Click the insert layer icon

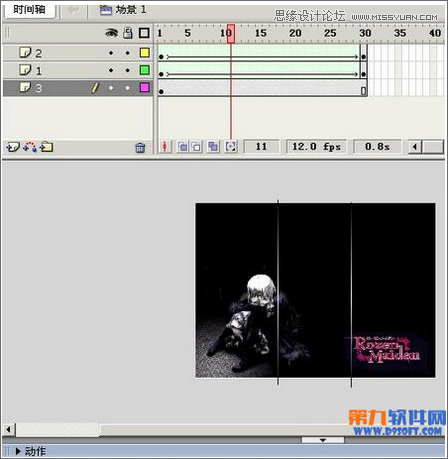coord(13,147)
